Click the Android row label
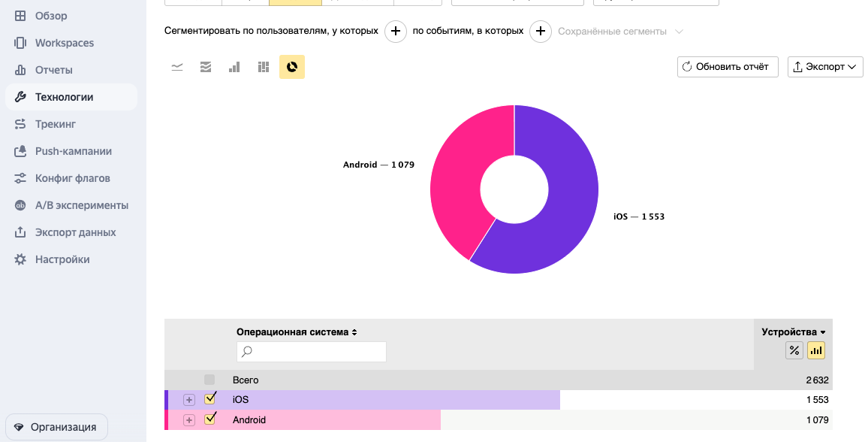The width and height of the screenshot is (868, 442). [249, 420]
